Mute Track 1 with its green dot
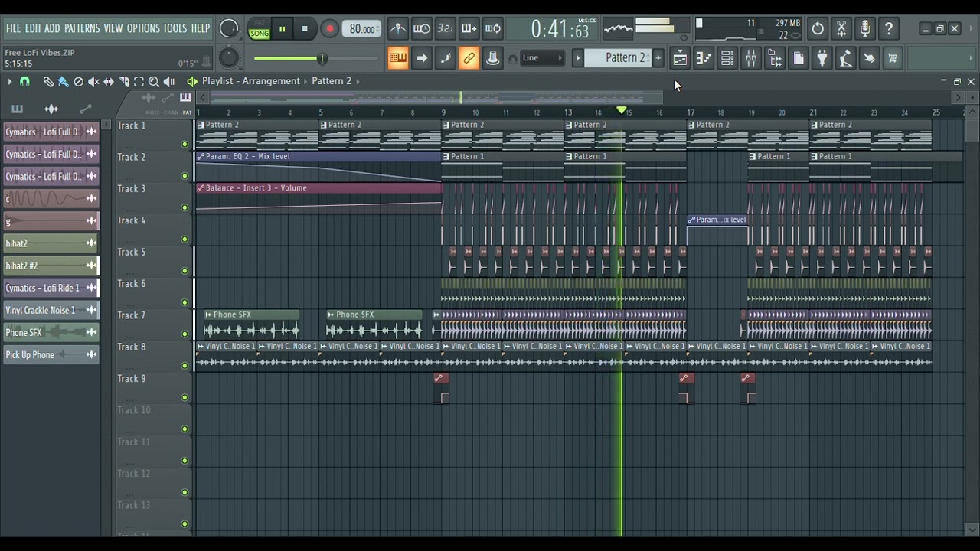Viewport: 980px width, 551px height. pyautogui.click(x=185, y=144)
